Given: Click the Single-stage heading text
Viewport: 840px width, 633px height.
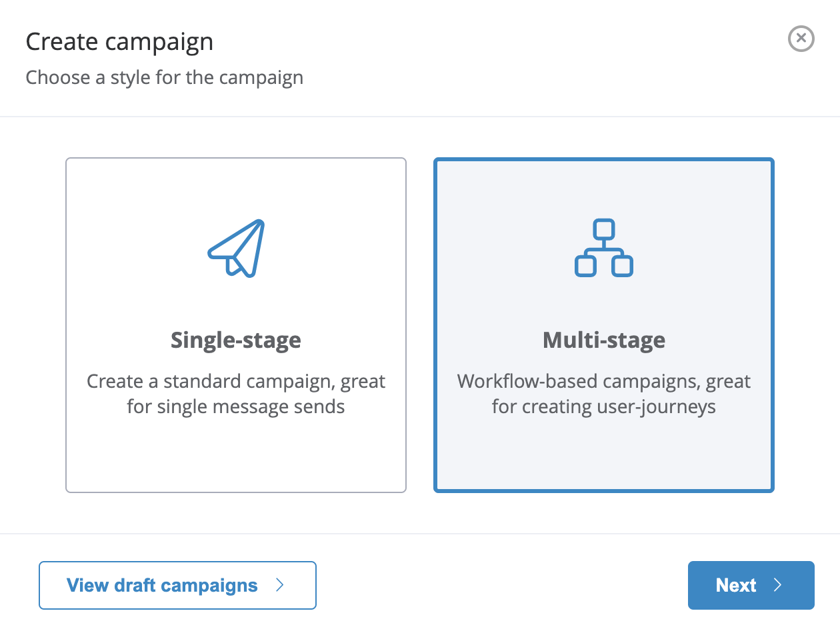Looking at the screenshot, I should click(236, 340).
